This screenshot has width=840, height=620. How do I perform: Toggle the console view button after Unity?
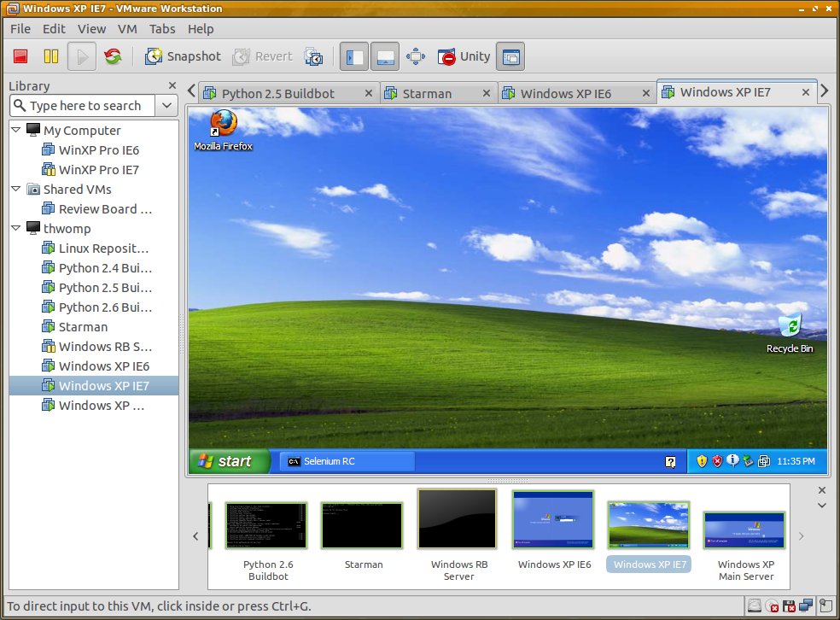[x=510, y=56]
